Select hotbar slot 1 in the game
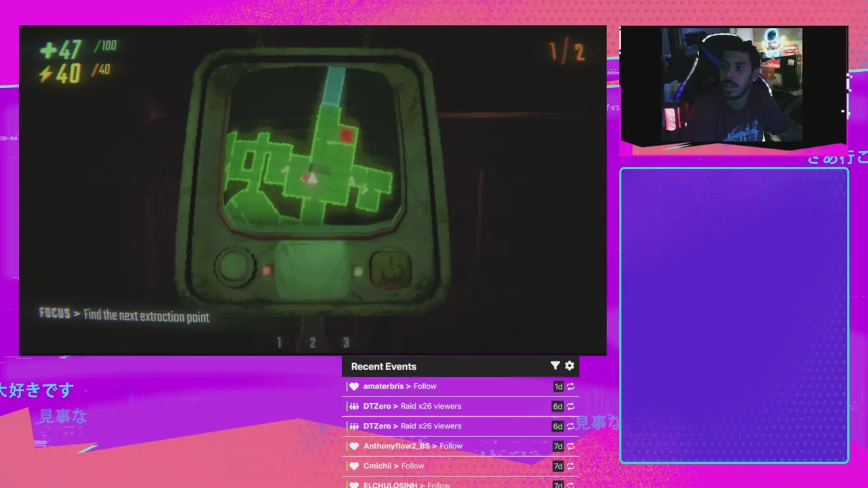This screenshot has width=868, height=488. pyautogui.click(x=279, y=342)
